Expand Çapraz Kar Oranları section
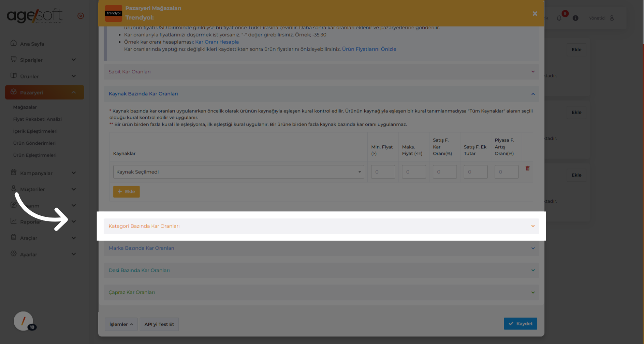The width and height of the screenshot is (644, 344). point(321,292)
